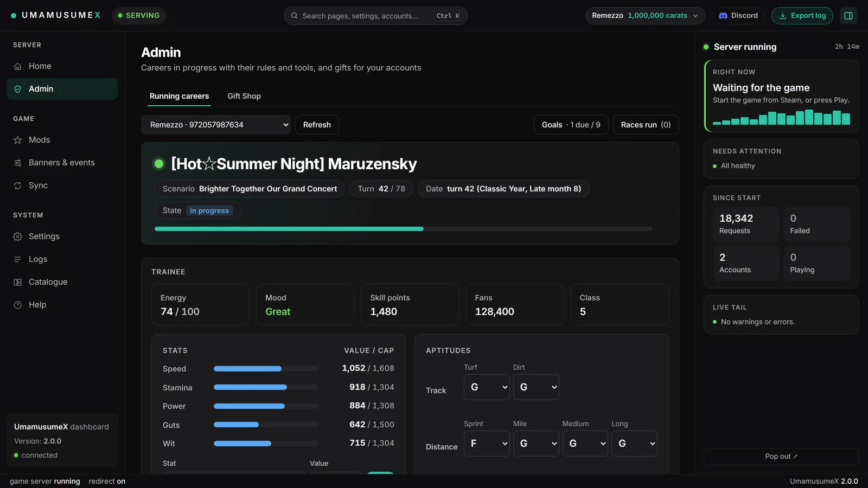Click the 18,342 Requests tile
This screenshot has width=868, height=488.
(746, 224)
